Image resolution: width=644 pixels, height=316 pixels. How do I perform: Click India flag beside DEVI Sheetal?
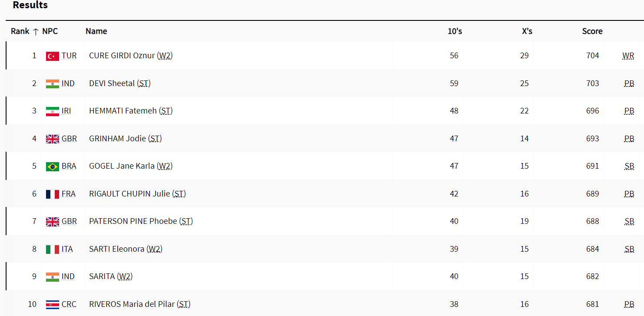(x=52, y=84)
